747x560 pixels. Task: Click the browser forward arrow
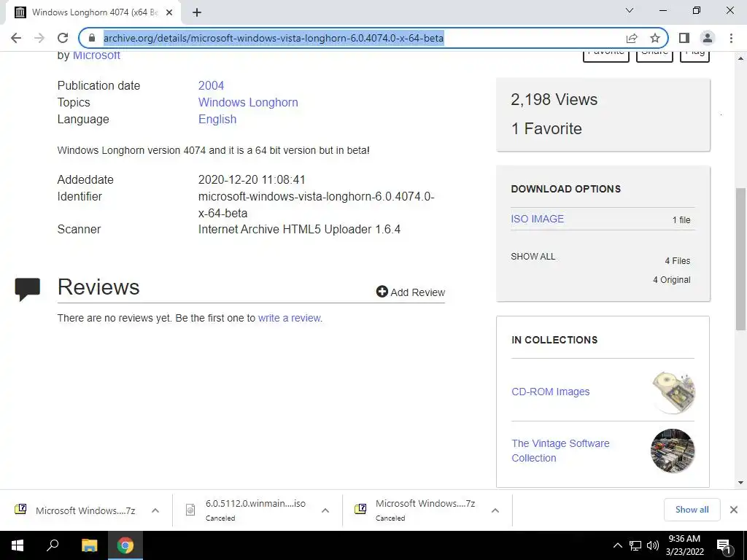coord(39,38)
